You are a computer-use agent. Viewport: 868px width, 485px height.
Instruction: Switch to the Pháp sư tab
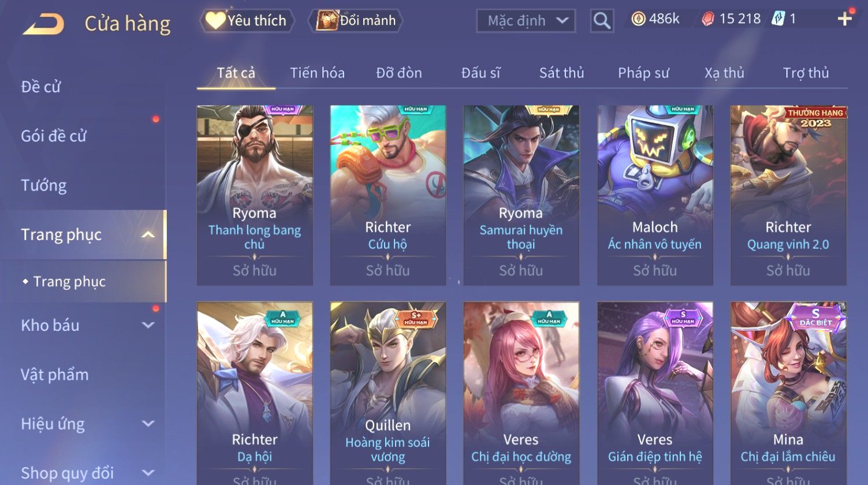643,73
